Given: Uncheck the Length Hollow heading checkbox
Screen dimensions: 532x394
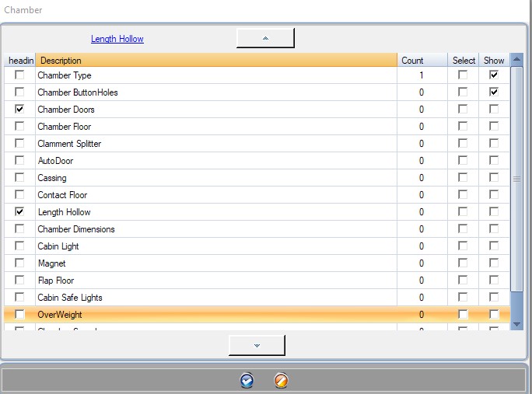Looking at the screenshot, I should pos(19,212).
